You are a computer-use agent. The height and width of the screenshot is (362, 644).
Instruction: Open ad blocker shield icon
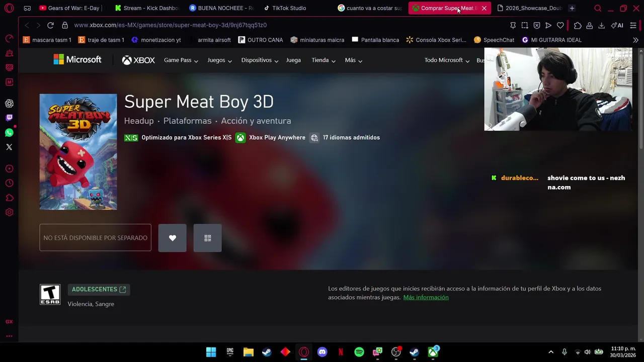537,25
